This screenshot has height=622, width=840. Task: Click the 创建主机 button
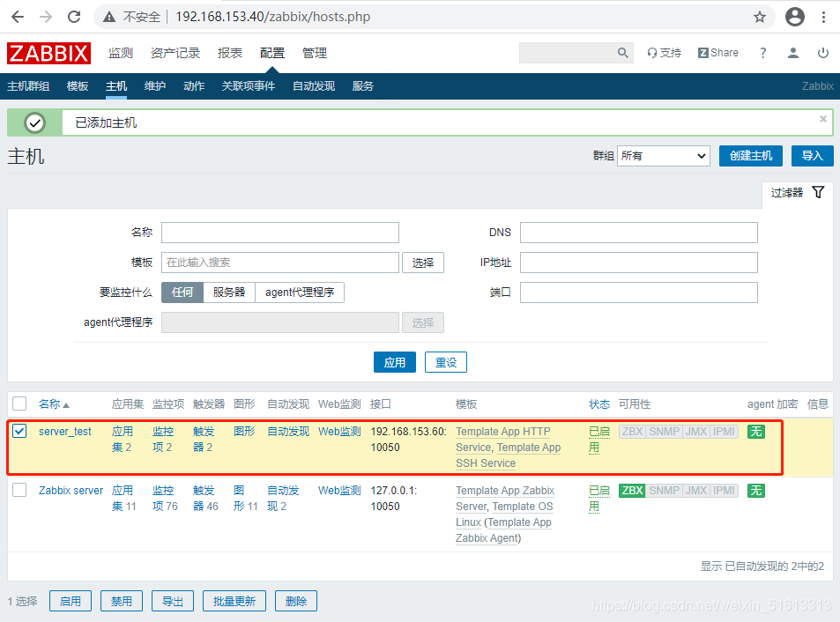(x=751, y=156)
